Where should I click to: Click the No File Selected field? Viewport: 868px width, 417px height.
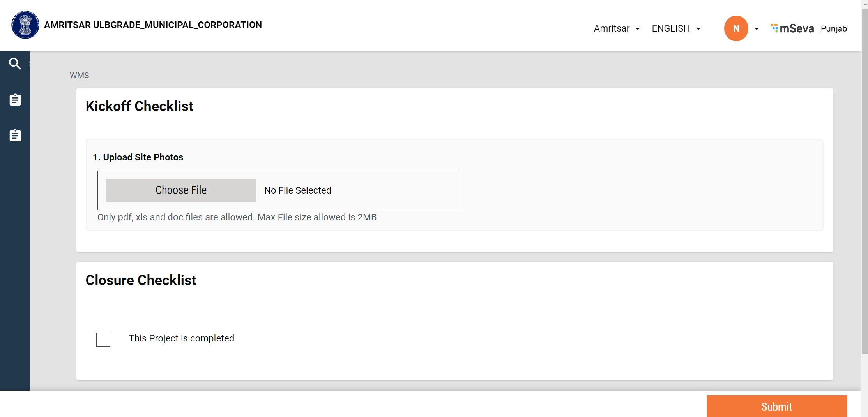(298, 190)
